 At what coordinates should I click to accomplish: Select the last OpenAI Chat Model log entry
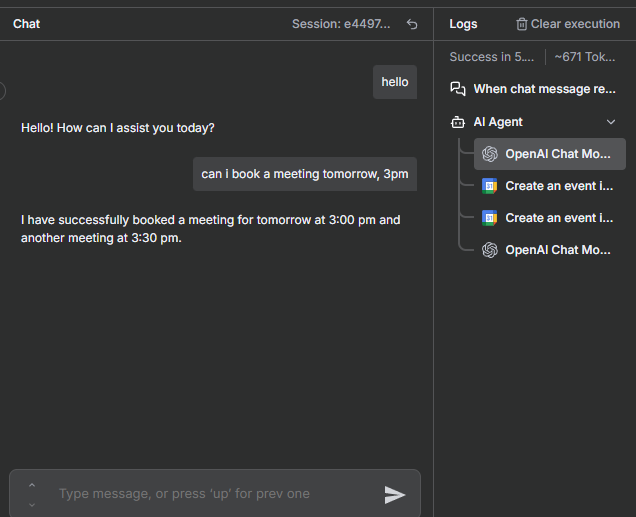549,250
